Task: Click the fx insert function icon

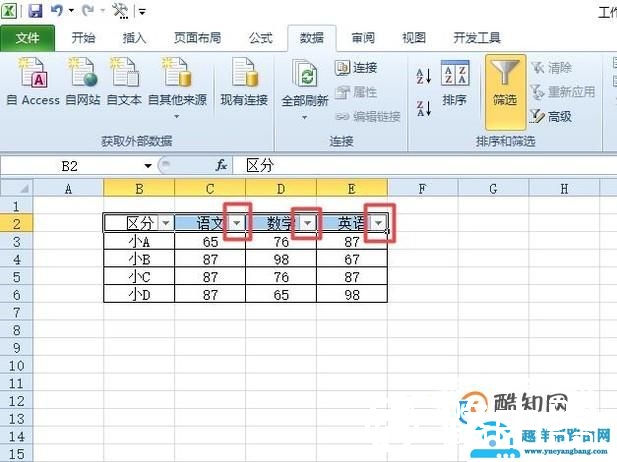Action: point(221,165)
